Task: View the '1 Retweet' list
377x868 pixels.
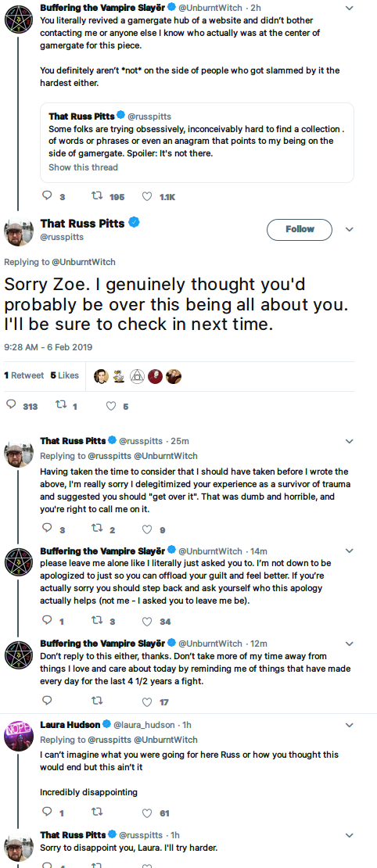Action: pos(23,375)
